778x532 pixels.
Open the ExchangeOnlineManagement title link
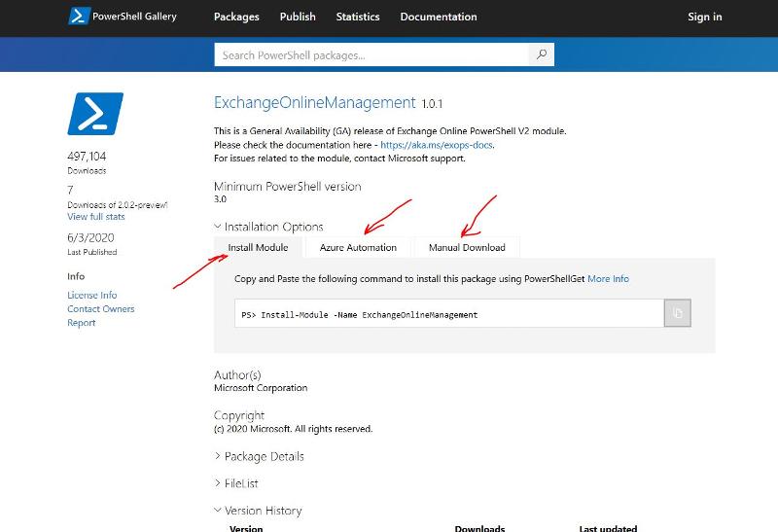click(314, 103)
